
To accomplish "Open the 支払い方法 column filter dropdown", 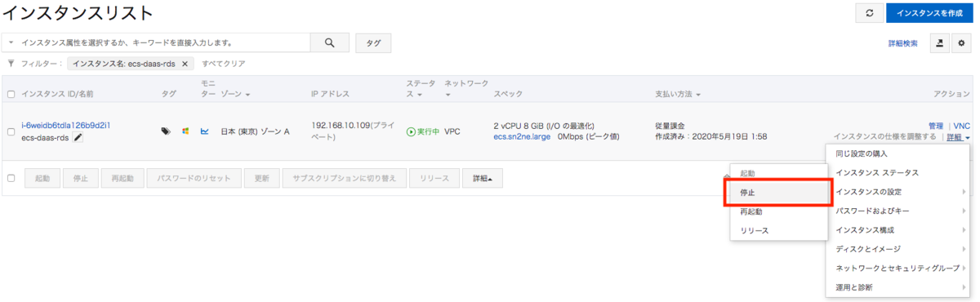I will (699, 95).
